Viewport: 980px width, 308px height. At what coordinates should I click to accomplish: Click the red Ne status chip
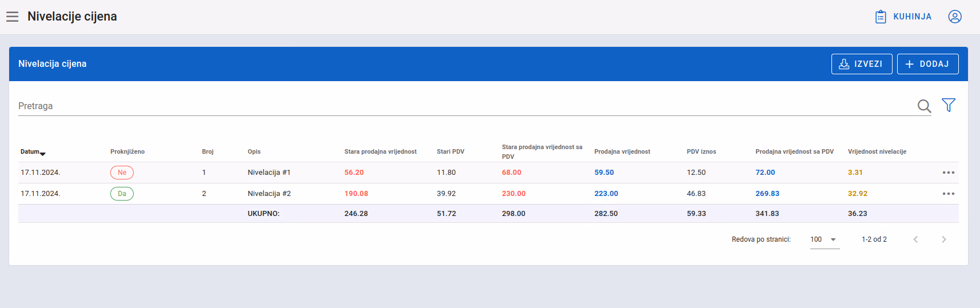click(122, 173)
